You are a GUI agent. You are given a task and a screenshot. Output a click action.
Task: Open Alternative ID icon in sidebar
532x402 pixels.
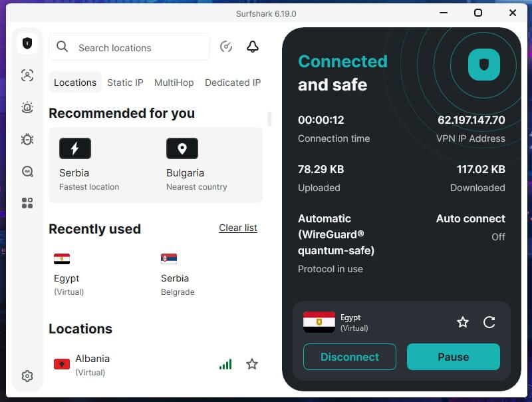pos(27,75)
